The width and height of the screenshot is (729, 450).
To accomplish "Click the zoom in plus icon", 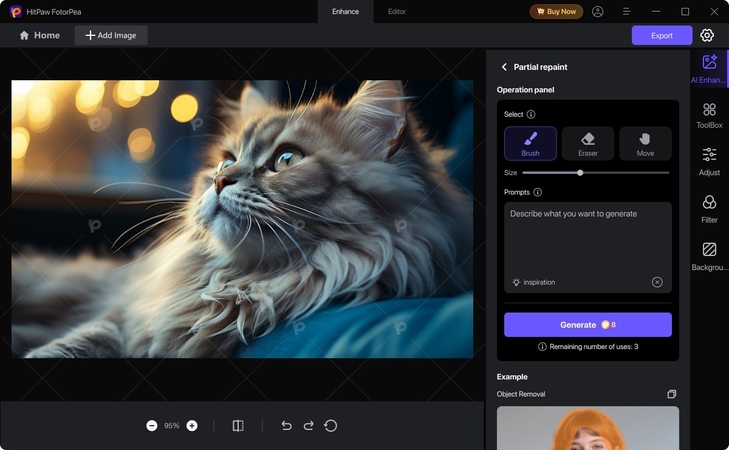I will click(192, 426).
